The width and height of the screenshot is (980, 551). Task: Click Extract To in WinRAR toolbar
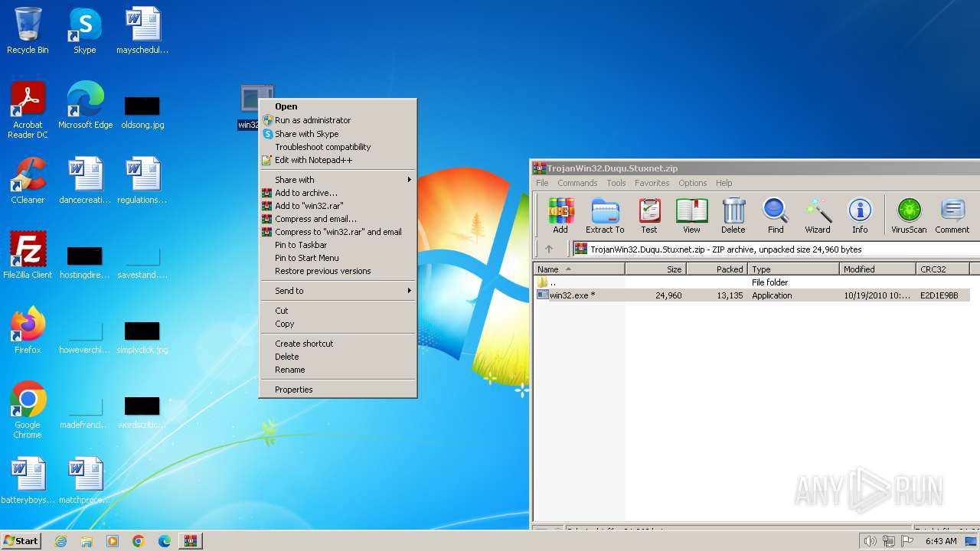point(605,215)
